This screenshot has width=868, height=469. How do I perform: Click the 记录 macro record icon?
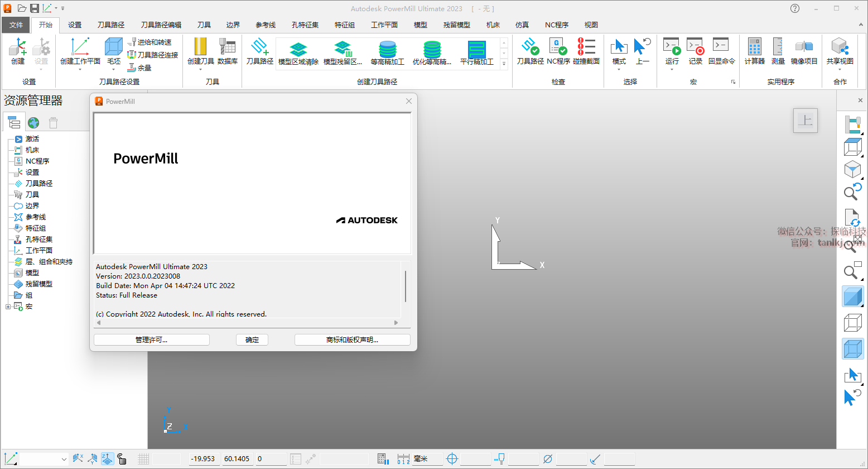pyautogui.click(x=695, y=51)
